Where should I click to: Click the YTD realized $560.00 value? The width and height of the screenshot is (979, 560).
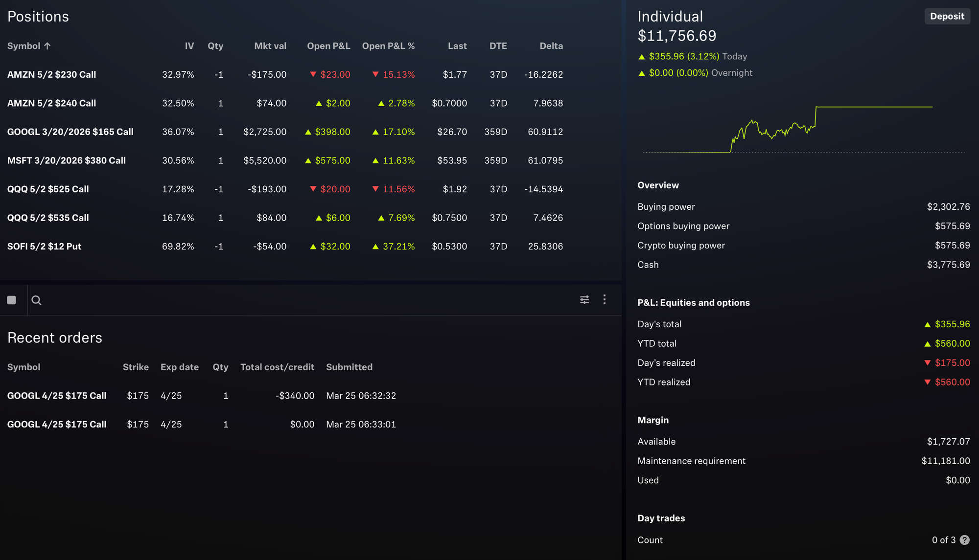click(947, 382)
